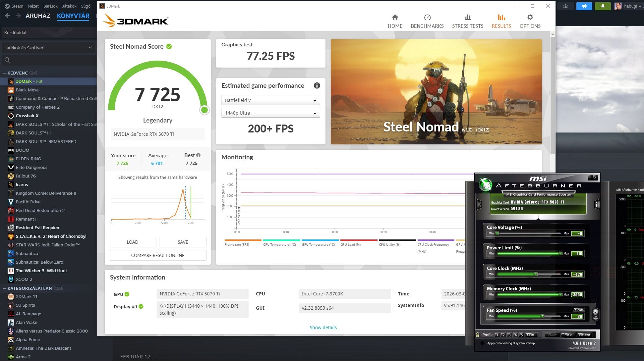Open the Steam Barátok menu

(50, 6)
